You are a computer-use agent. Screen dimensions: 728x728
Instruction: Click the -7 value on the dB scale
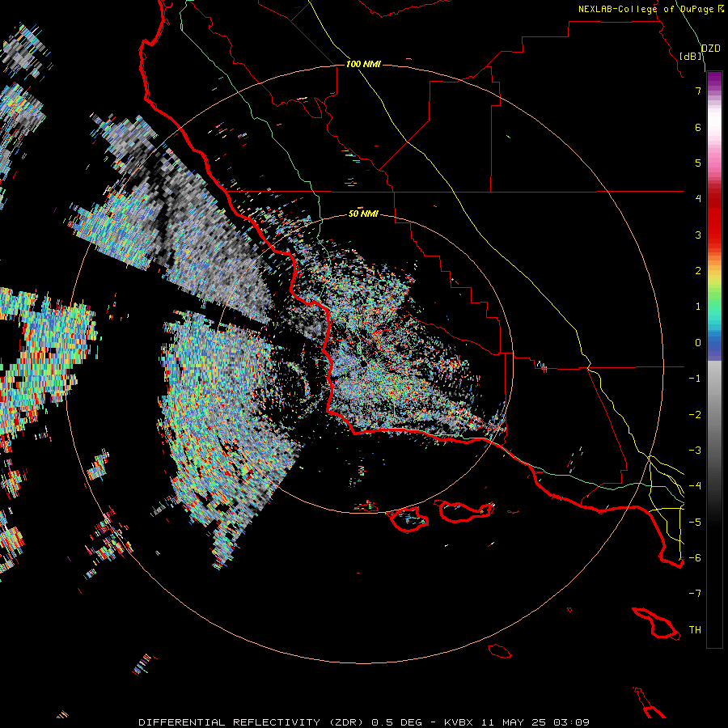695,594
